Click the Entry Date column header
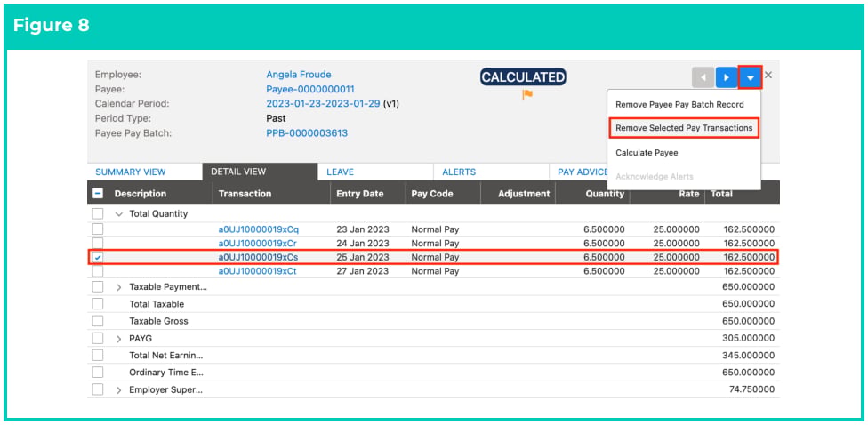Screen dimensions: 868x425 (x=360, y=194)
